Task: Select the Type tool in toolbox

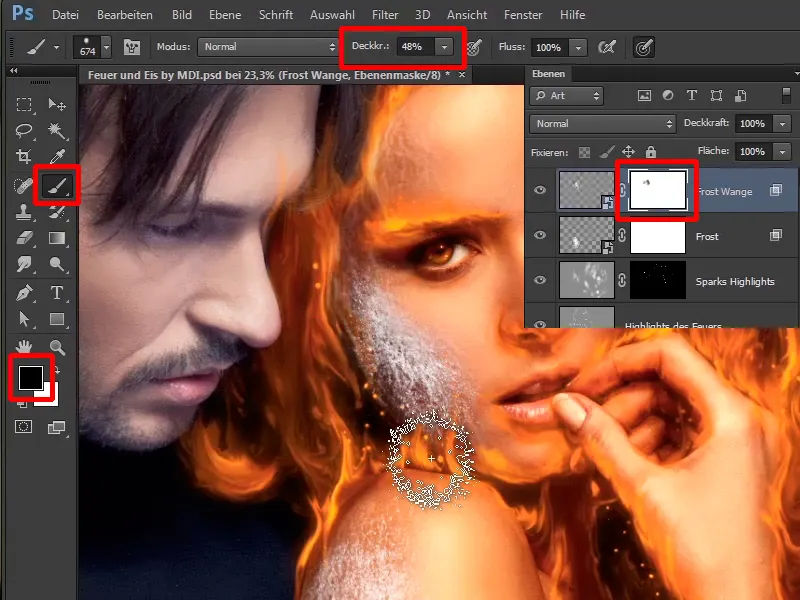Action: click(x=57, y=293)
